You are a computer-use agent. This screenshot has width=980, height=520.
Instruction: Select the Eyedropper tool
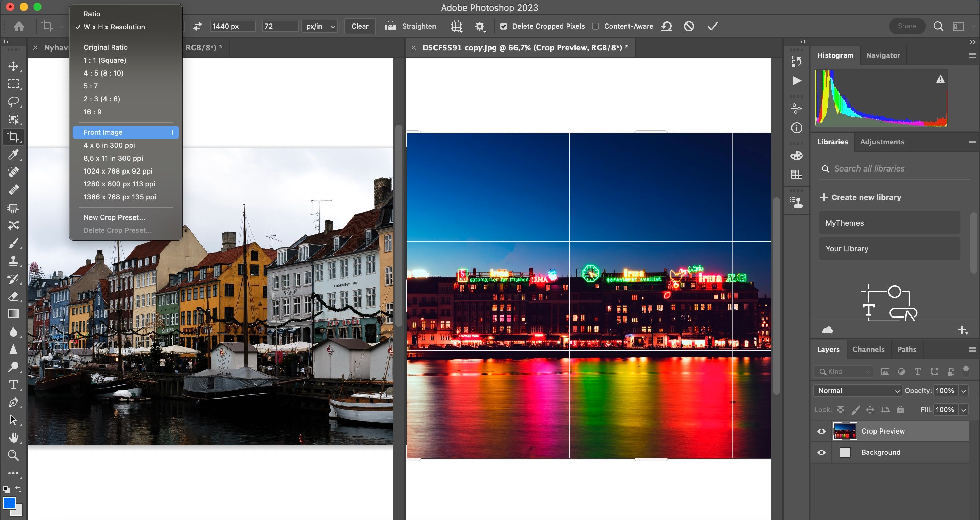click(13, 155)
